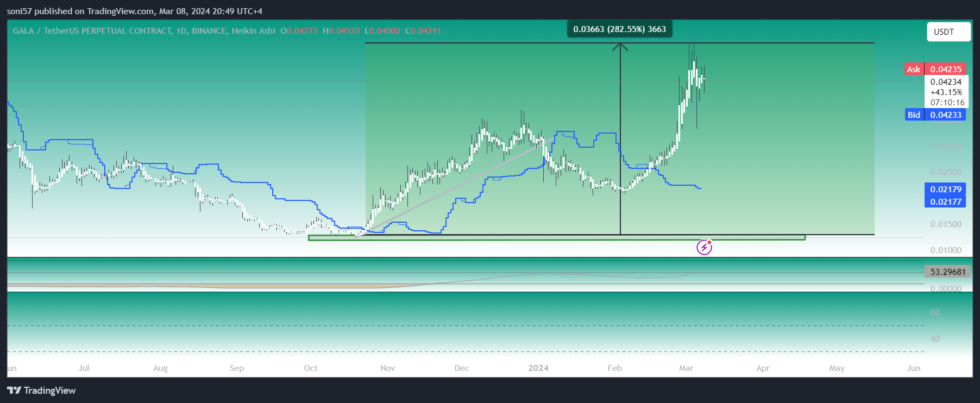Click the +43.15% change value
Screen dimensions: 980x403
[x=946, y=92]
